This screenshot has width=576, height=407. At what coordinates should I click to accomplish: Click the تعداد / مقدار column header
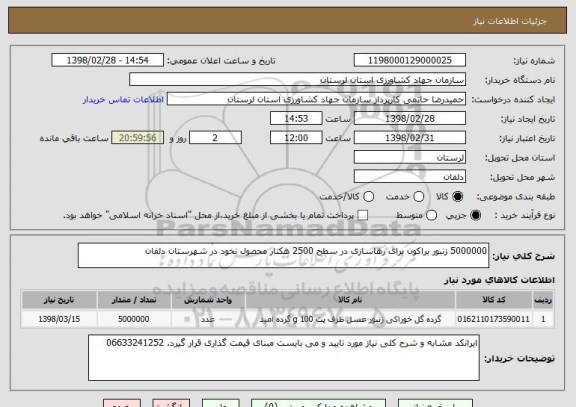[x=134, y=300]
